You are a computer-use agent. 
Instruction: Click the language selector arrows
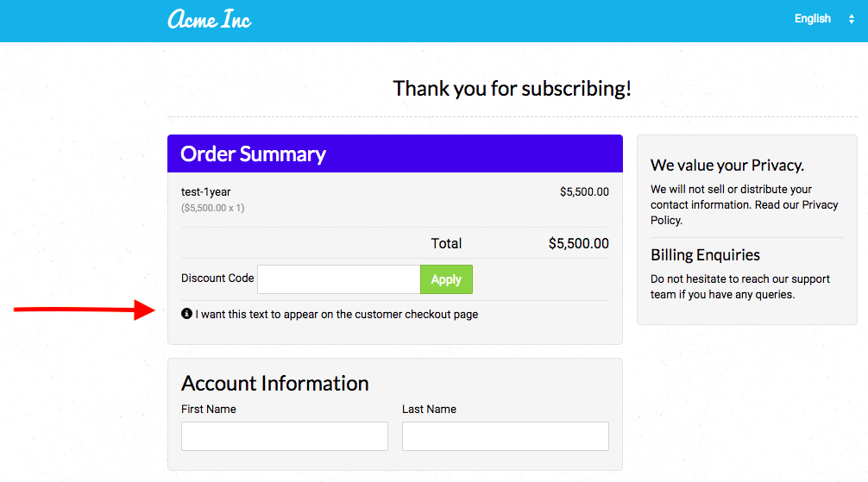point(852,19)
